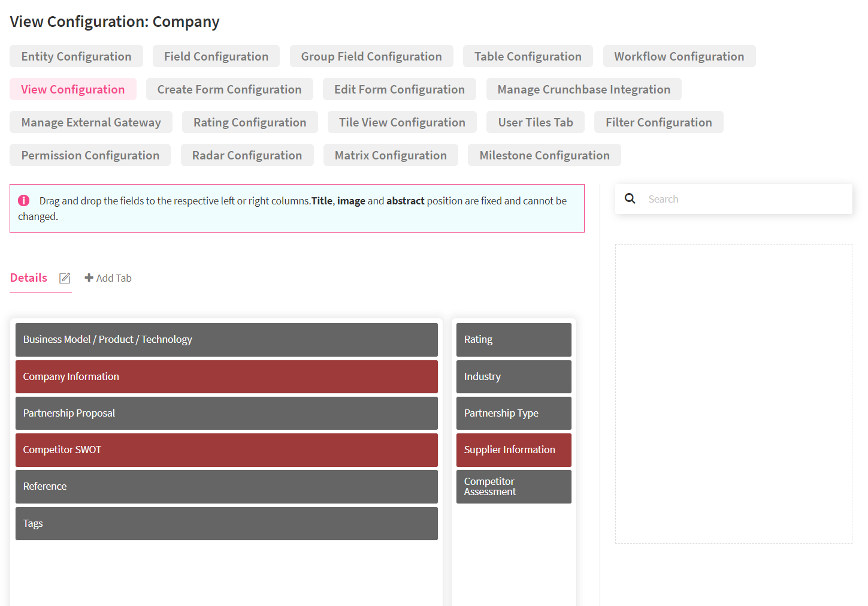868x606 pixels.
Task: Click the search magnifier icon
Action: [x=630, y=199]
